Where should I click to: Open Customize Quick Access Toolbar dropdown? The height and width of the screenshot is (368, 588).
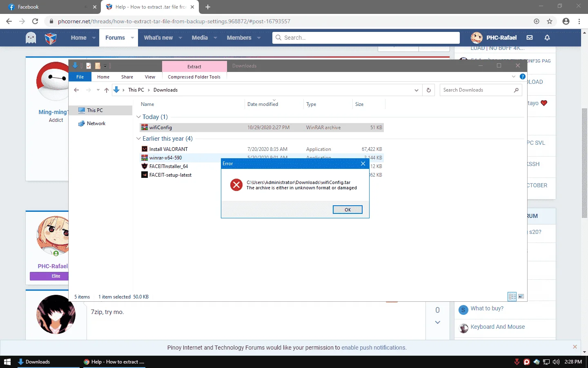tap(105, 66)
